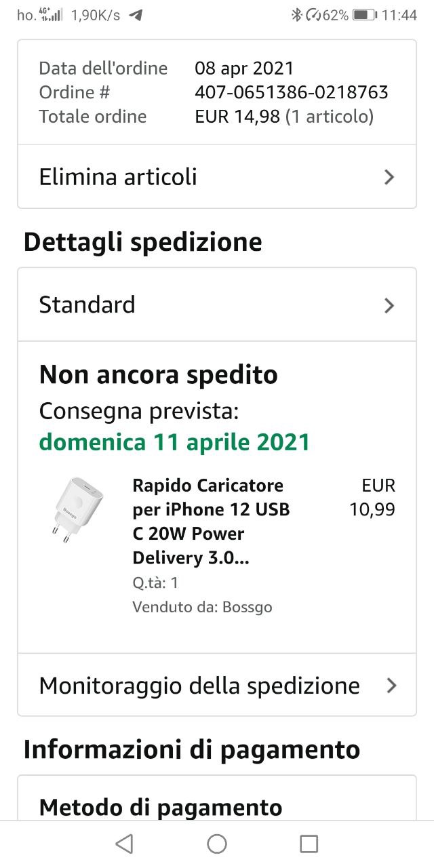Open Standard shipping option chevron
Screen dimensions: 434x868
pyautogui.click(x=389, y=306)
